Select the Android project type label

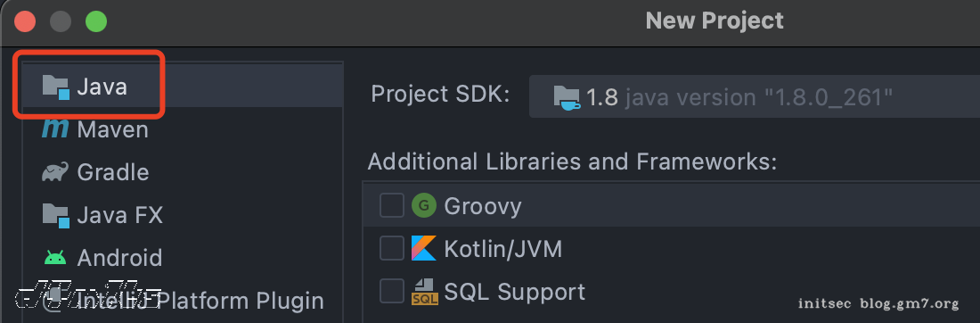pos(119,258)
